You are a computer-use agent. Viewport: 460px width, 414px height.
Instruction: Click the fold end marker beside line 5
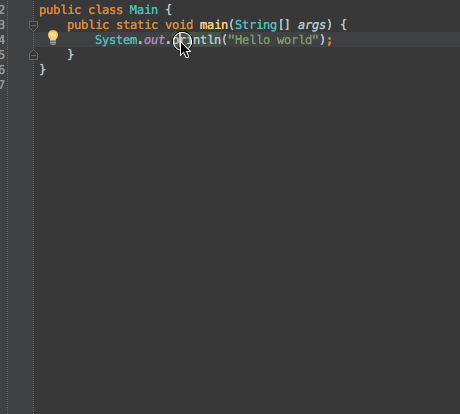point(33,55)
